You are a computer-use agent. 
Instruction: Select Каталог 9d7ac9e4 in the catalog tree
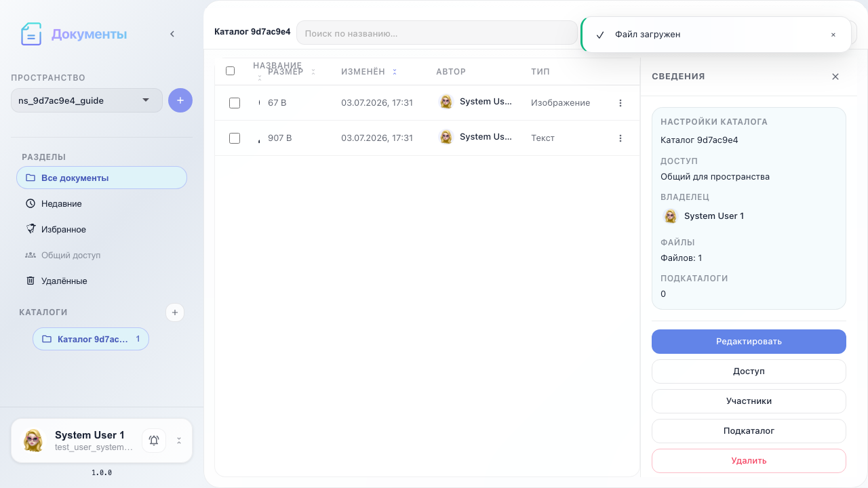pos(91,339)
